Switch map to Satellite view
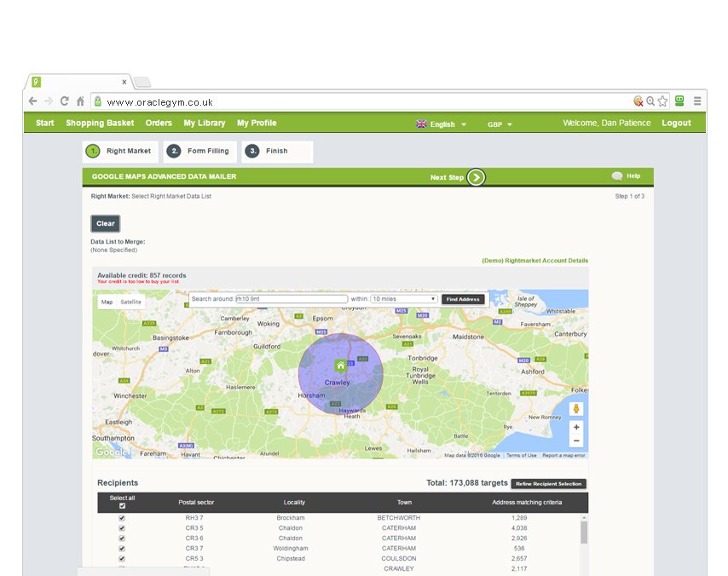Screen dimensions: 728x576 coord(130,302)
